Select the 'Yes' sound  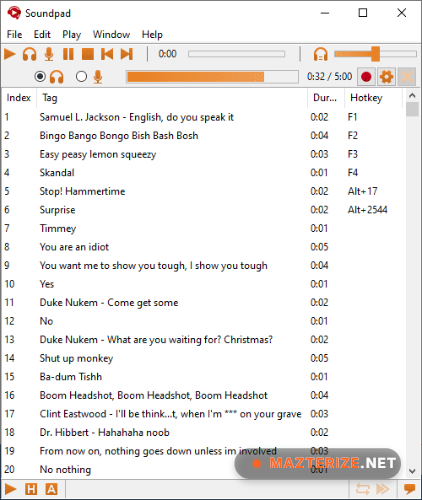204,284
